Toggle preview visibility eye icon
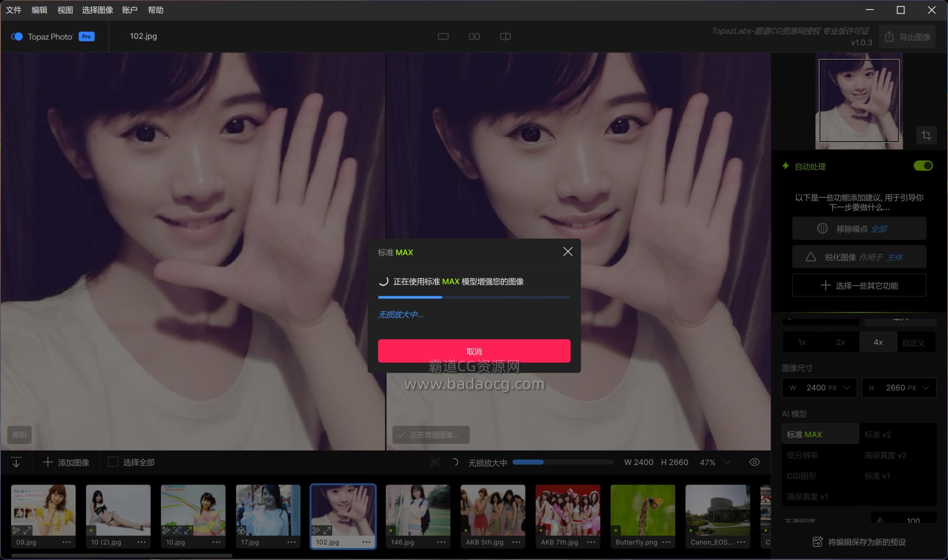 pos(754,462)
